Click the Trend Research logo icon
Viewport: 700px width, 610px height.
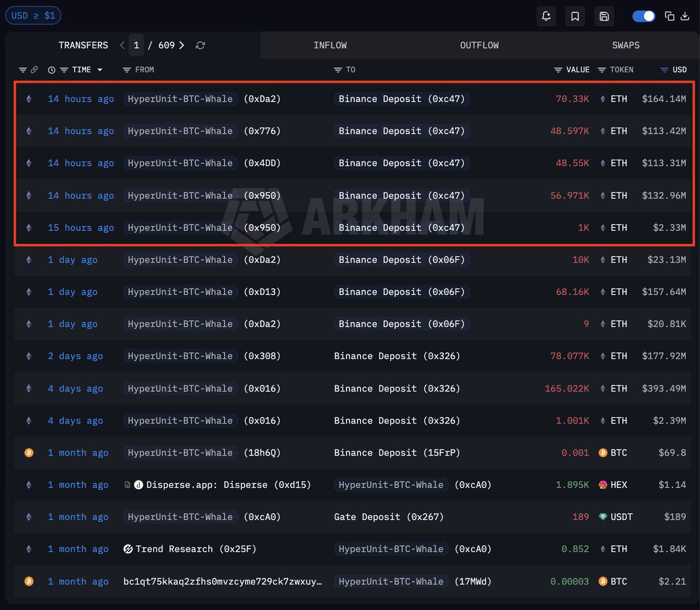point(128,549)
